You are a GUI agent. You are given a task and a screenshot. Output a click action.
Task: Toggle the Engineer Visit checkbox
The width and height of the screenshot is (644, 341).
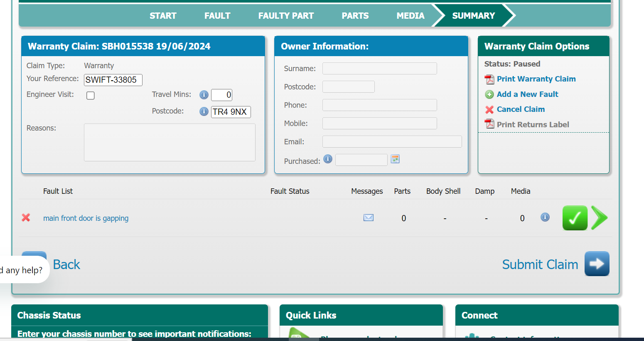tap(91, 96)
